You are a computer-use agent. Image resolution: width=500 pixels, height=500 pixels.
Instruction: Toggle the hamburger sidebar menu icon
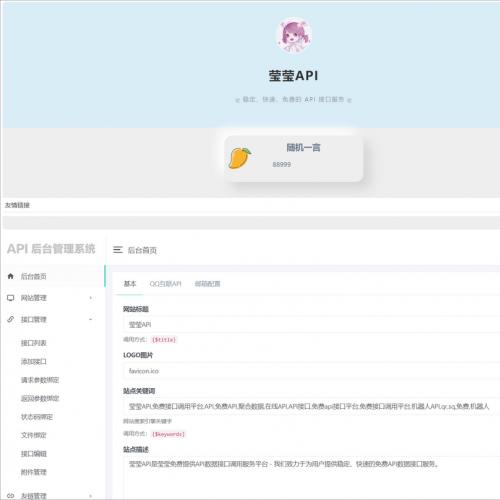click(118, 250)
